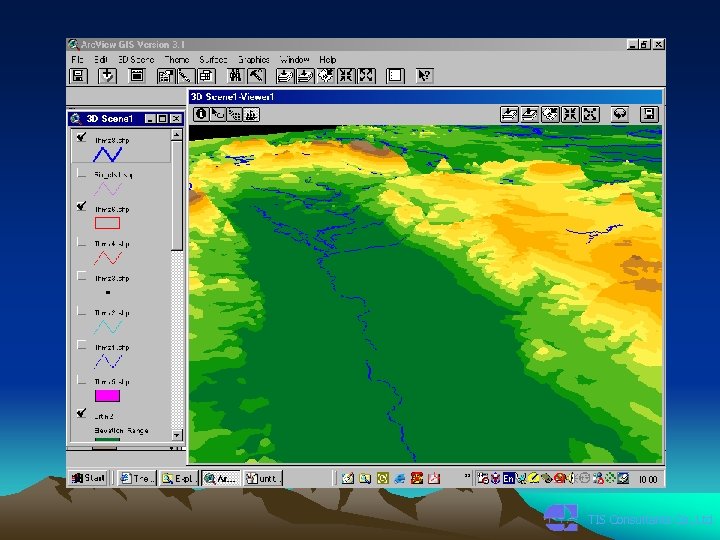Click Zoom to Active Themes in viewer toolbar
Image resolution: width=720 pixels, height=540 pixels.
[529, 114]
